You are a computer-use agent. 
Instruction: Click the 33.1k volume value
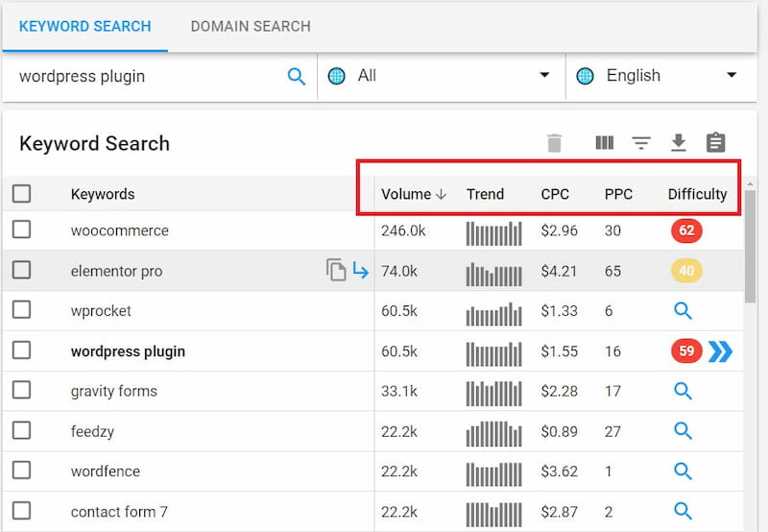tap(399, 391)
